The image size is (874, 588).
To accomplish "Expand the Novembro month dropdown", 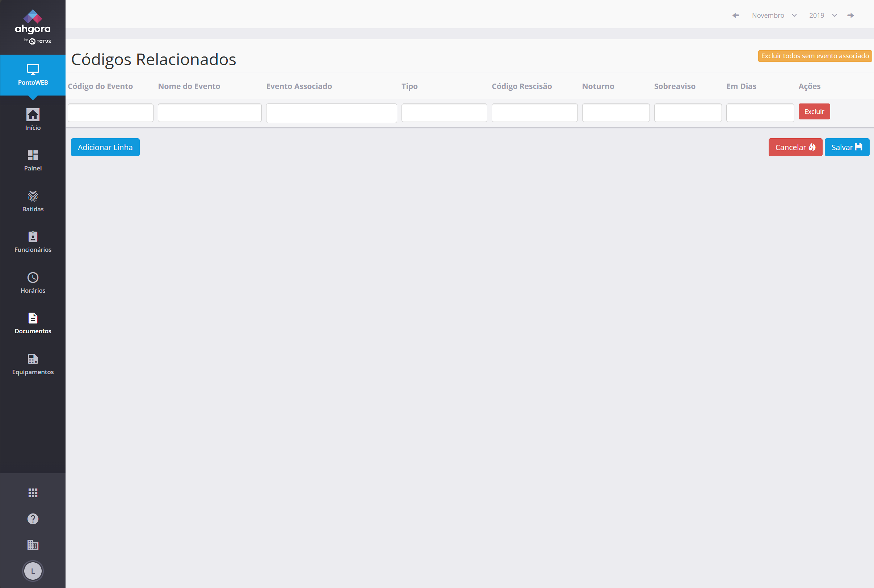I will pyautogui.click(x=774, y=15).
